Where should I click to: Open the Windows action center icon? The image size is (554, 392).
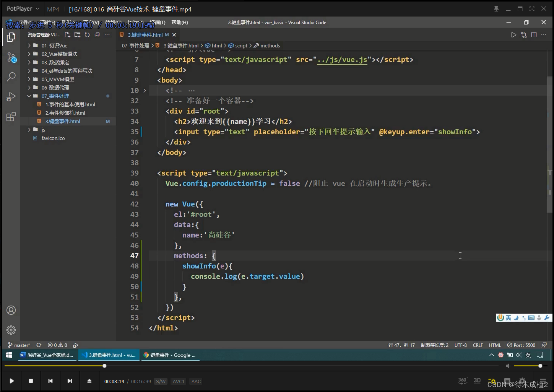540,355
